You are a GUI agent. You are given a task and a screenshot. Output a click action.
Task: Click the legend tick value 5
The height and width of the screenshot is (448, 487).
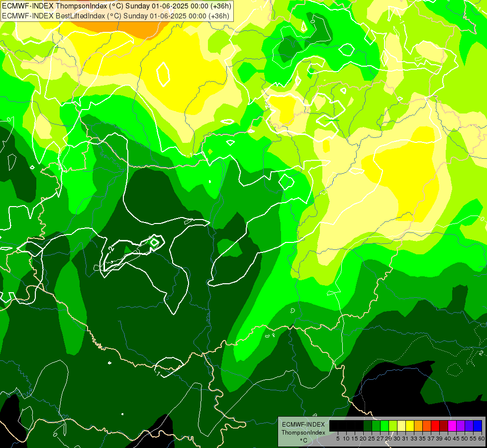pos(338,439)
